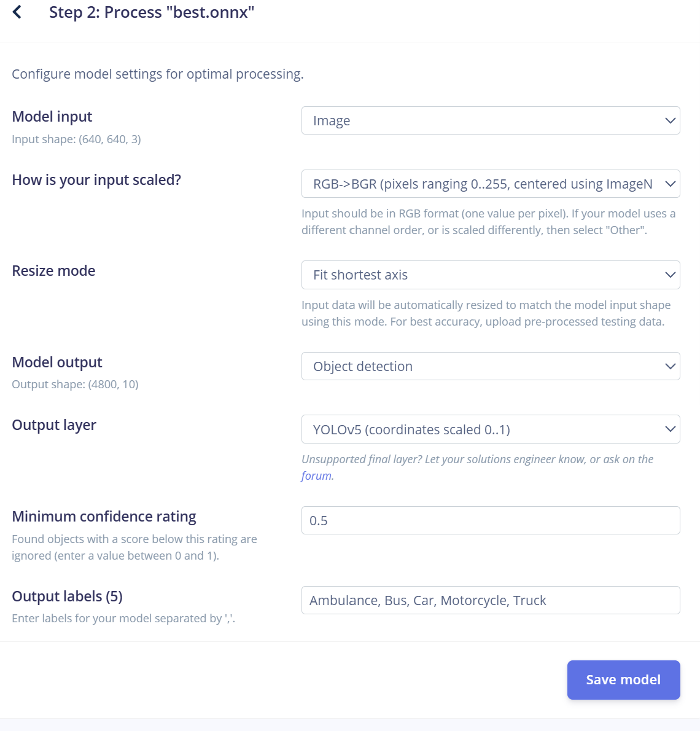Expand the input scaling RGB->BGR dropdown
The width and height of the screenshot is (700, 731).
490,184
